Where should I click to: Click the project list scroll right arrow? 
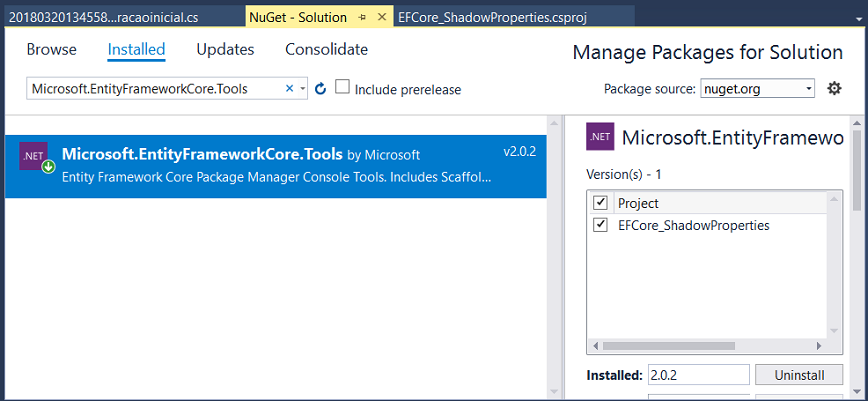tap(819, 346)
